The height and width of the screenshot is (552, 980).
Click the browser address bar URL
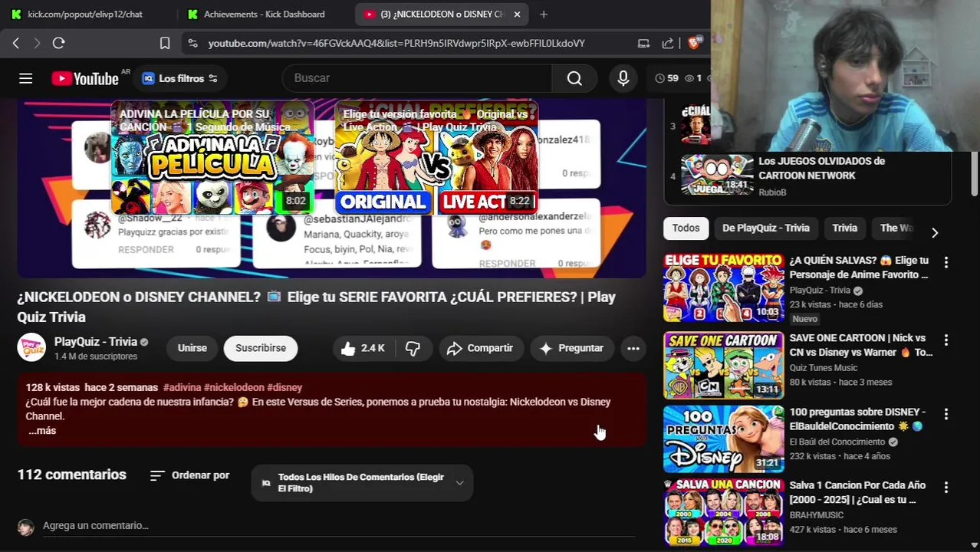point(396,44)
